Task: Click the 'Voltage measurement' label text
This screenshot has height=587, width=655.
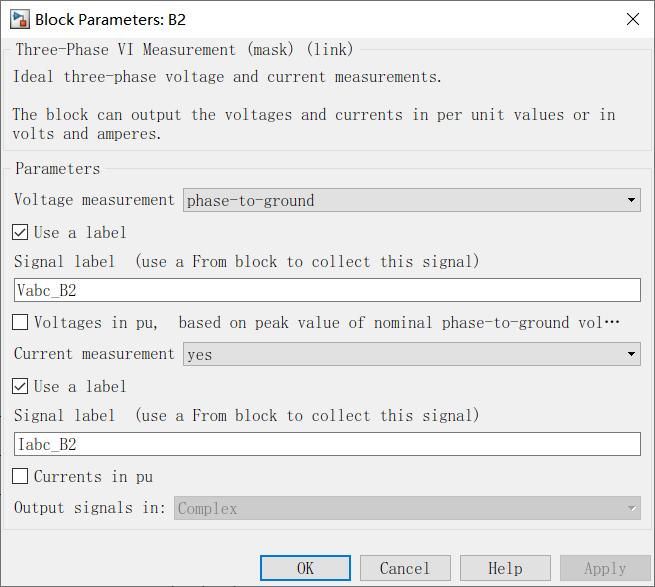Action: coord(95,200)
